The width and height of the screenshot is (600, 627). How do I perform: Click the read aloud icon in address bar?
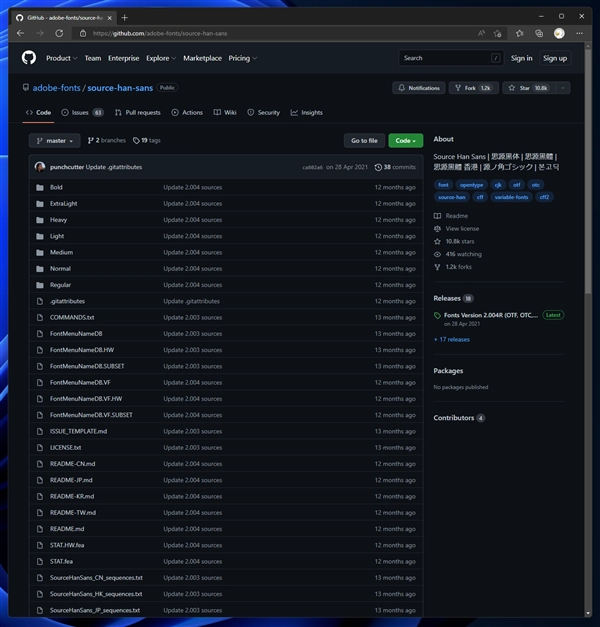tap(481, 34)
